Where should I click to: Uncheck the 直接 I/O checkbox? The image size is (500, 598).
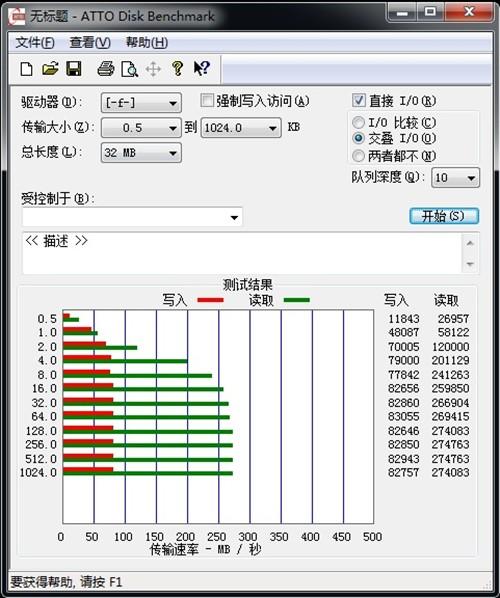click(x=359, y=101)
